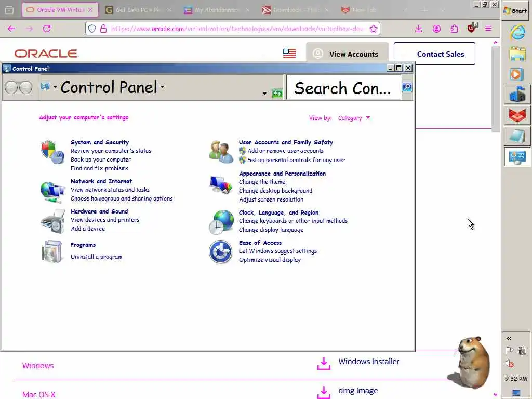Image resolution: width=532 pixels, height=399 pixels.
Task: Open the Windows Start menu
Action: (516, 11)
